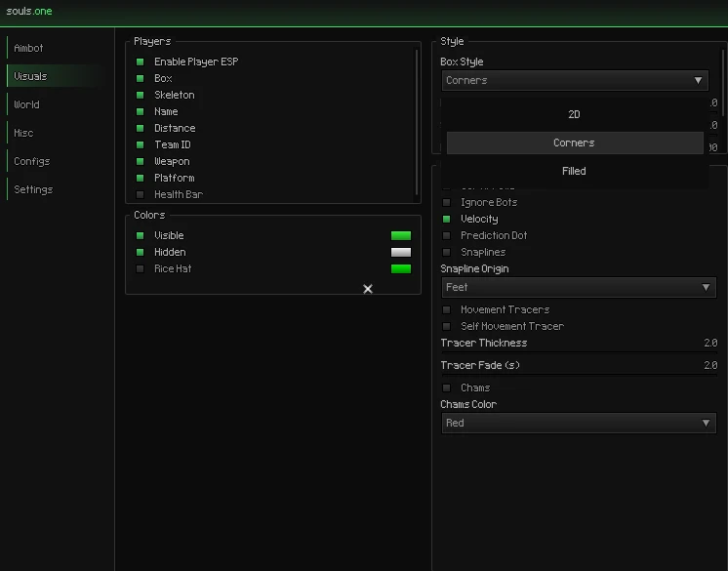
Task: Toggle the Hidden checkbox in Colors
Action: tap(140, 252)
